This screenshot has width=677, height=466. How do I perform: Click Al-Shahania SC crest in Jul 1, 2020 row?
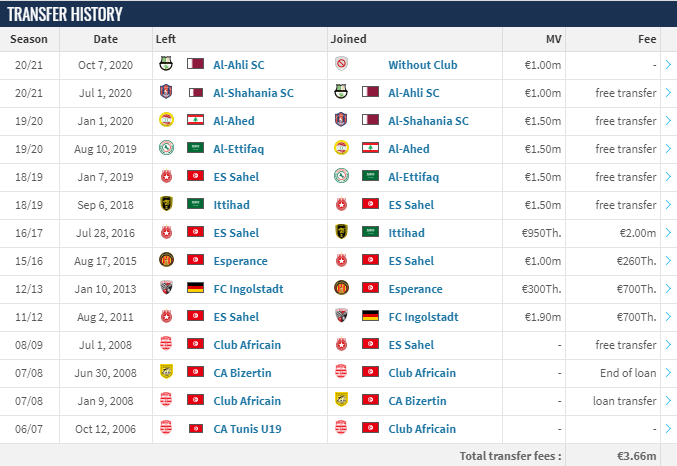tap(166, 92)
